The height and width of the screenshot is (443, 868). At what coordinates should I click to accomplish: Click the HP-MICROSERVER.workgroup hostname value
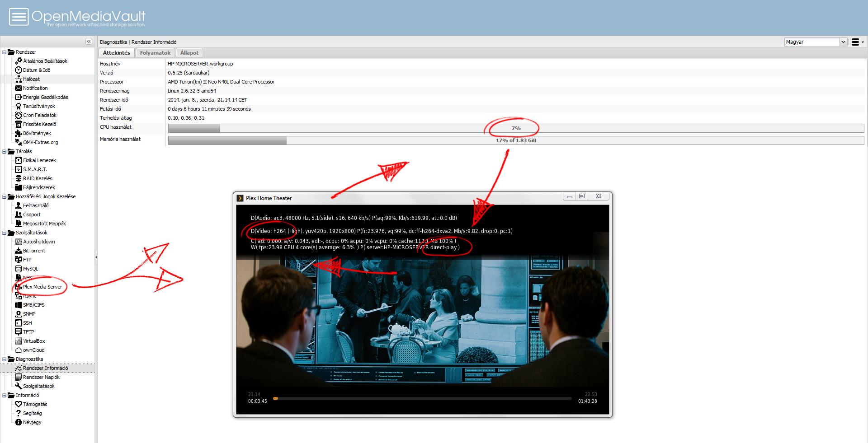tap(200, 64)
